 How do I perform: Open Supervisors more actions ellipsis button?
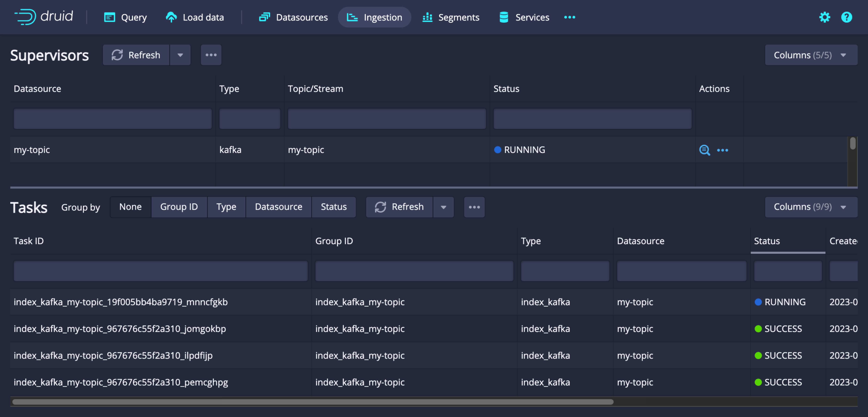[x=211, y=55]
